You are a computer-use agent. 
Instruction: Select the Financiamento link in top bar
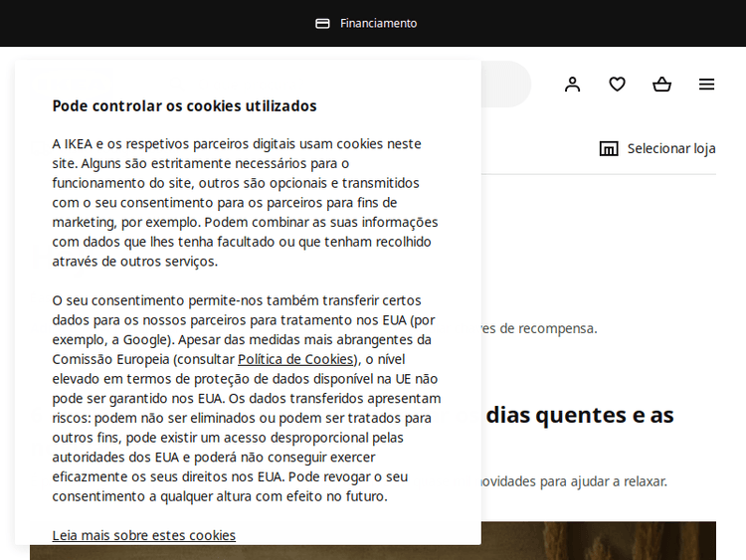point(378,23)
